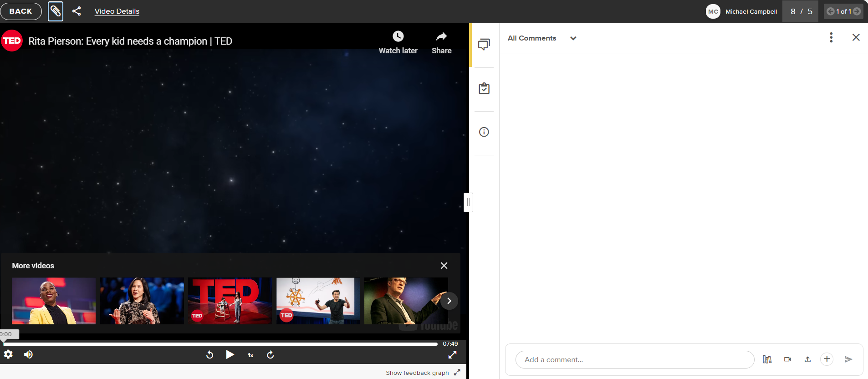The image size is (868, 379).
Task: Rewind the video
Action: [x=209, y=355]
